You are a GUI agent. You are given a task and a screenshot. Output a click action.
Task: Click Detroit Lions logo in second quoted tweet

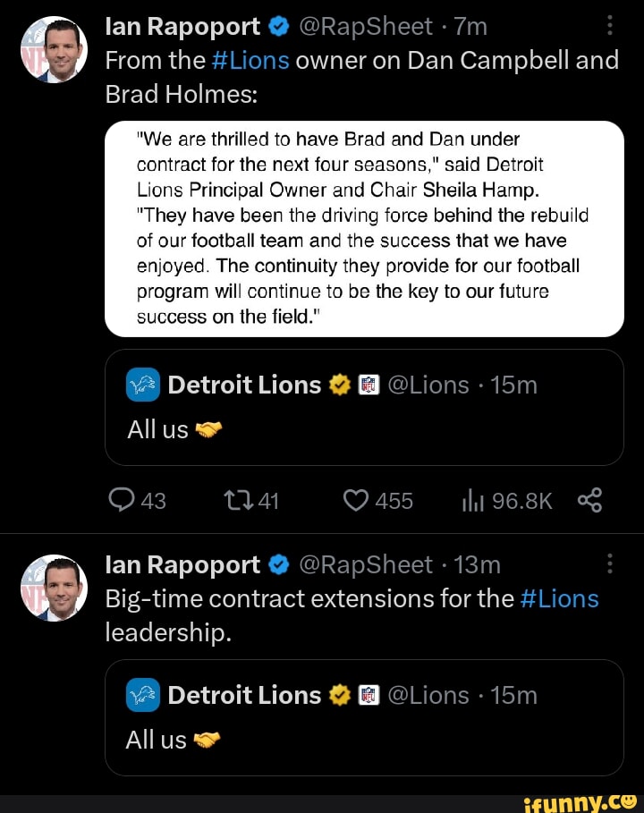[143, 695]
